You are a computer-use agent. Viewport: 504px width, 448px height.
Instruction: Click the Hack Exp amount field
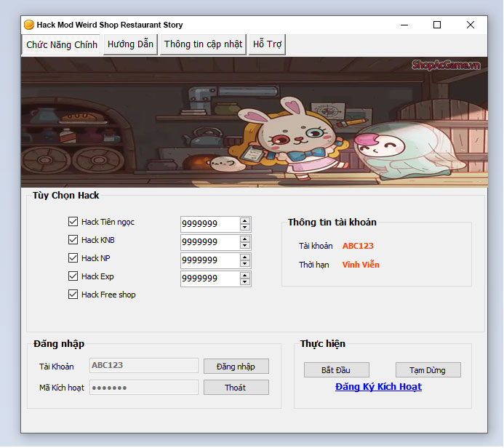tap(210, 279)
